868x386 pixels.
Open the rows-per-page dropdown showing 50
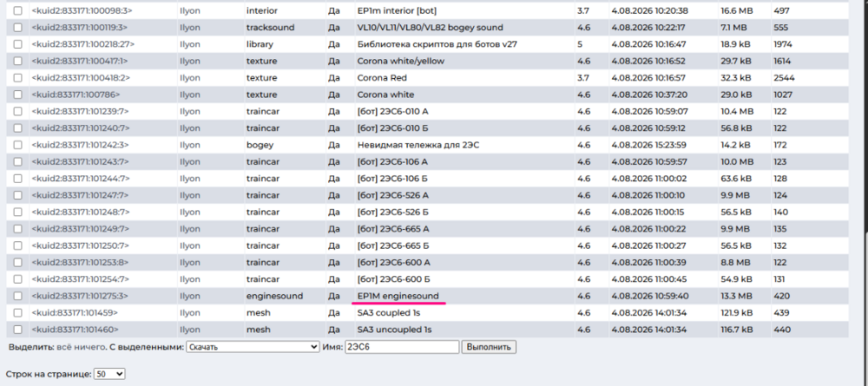click(109, 375)
